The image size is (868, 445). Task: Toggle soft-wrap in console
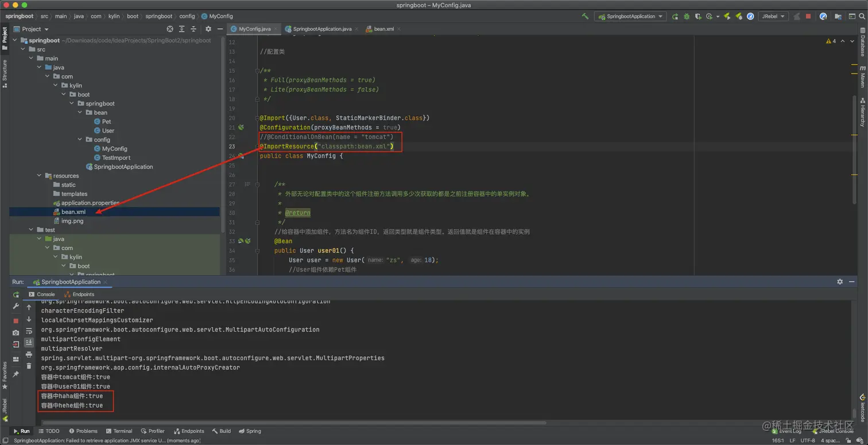point(29,331)
